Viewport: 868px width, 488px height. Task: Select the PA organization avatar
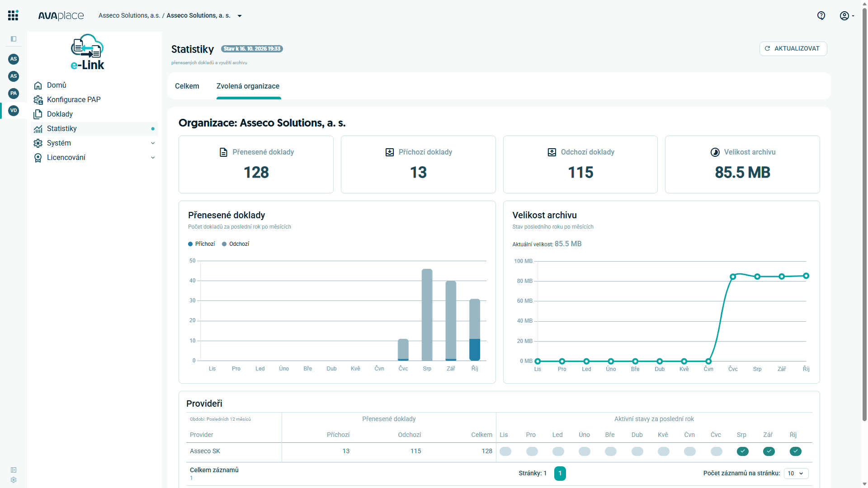[14, 94]
